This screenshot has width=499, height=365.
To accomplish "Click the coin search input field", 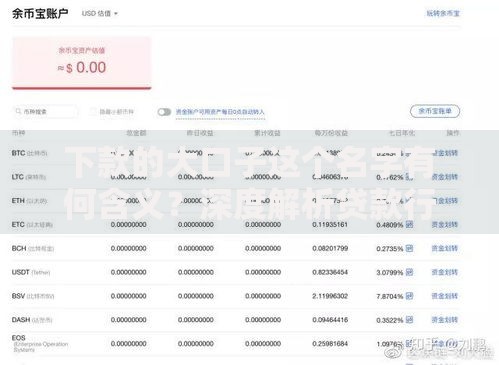I will (x=45, y=112).
